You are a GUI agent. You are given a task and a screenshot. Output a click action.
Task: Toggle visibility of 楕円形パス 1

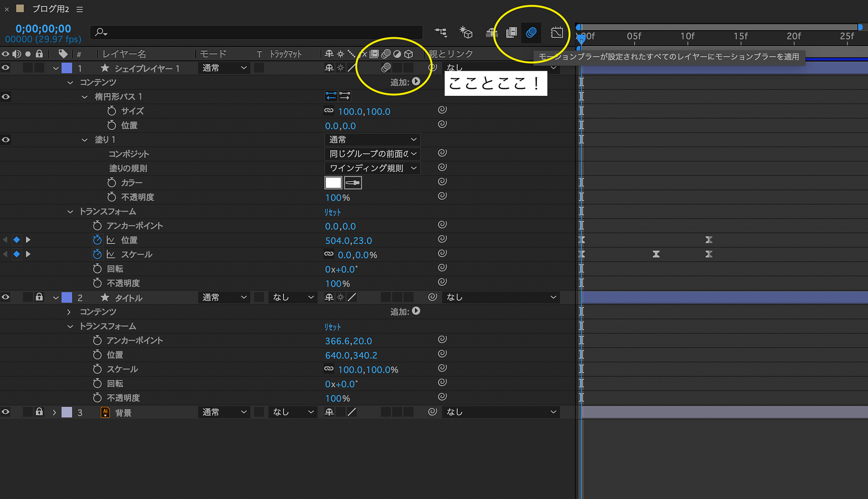[6, 97]
